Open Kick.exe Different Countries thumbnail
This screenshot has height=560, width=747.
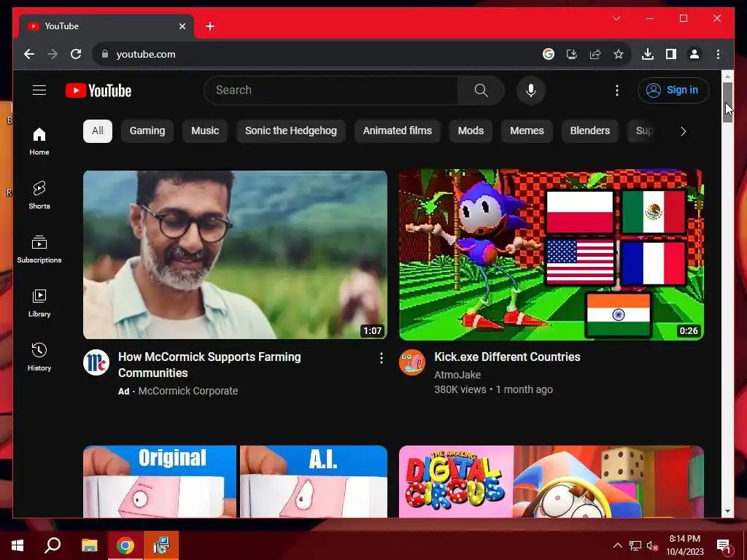(551, 254)
